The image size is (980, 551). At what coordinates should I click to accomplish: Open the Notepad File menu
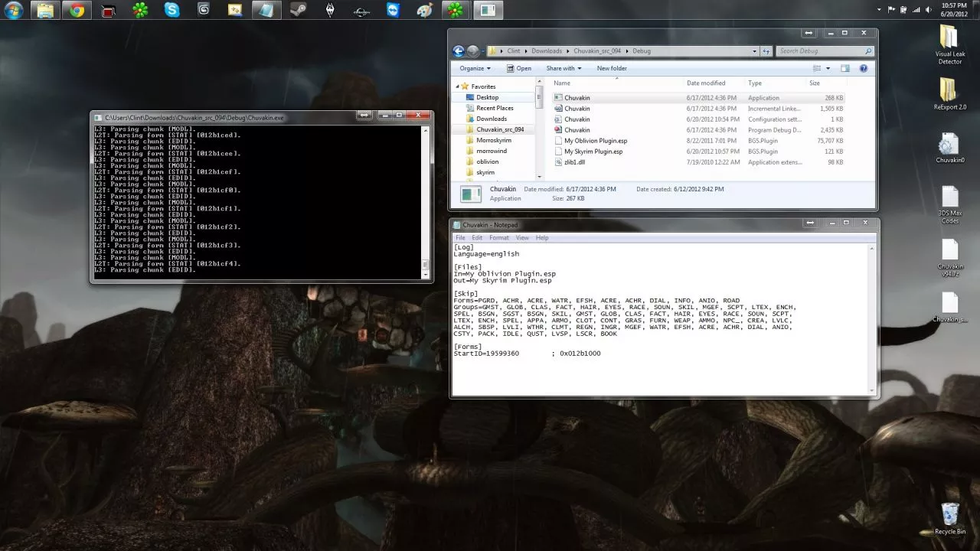(460, 238)
